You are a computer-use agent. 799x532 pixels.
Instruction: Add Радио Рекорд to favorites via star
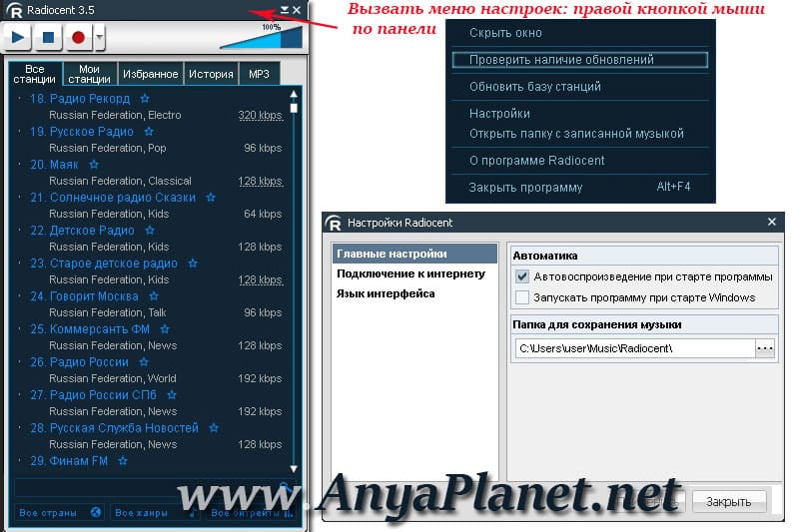coord(145,98)
